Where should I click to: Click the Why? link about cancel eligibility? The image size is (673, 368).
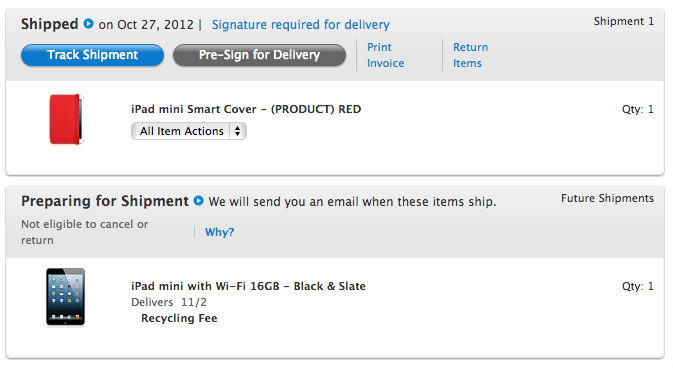[219, 232]
